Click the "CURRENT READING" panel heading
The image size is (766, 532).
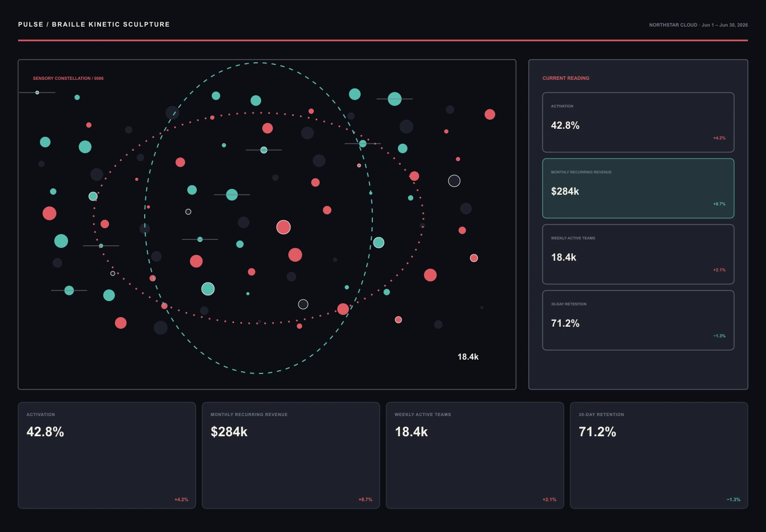tap(566, 78)
